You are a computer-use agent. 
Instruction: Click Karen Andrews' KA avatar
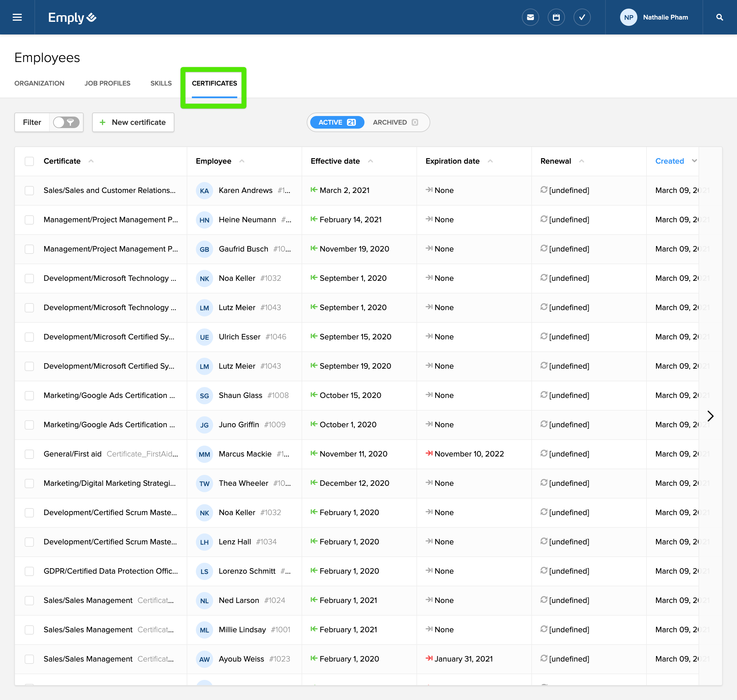coord(204,191)
